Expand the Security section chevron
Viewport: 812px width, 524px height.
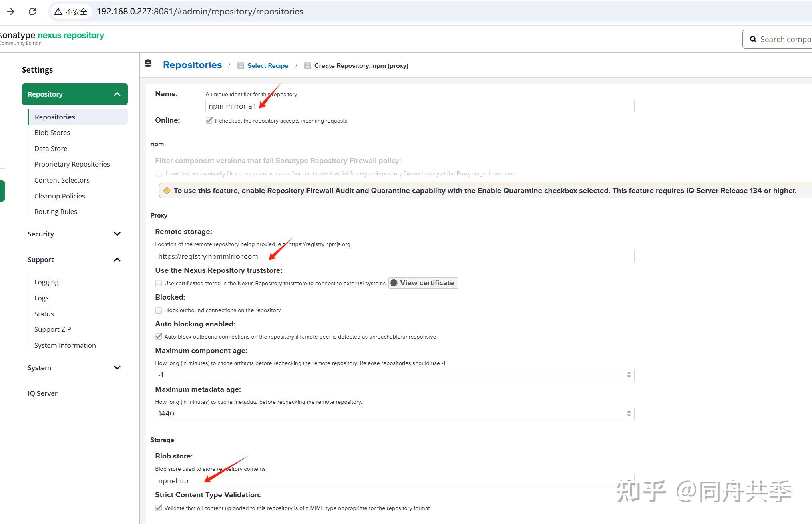pos(117,234)
